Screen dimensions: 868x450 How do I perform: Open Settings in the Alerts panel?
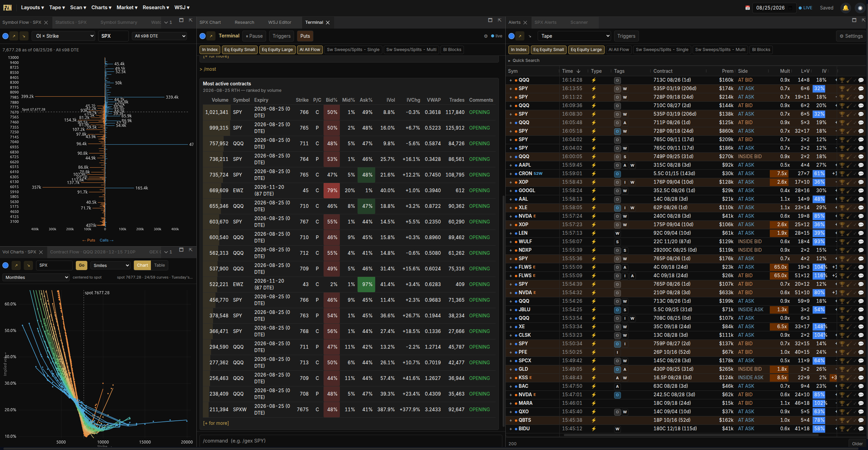[851, 36]
